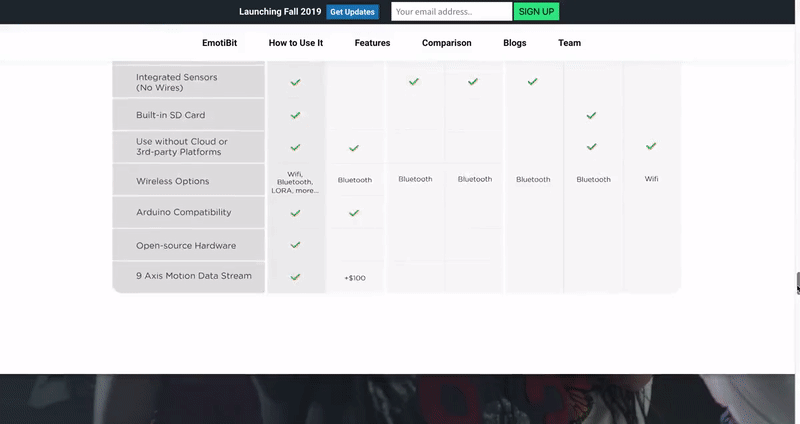This screenshot has height=424, width=800.
Task: Click sixth-column checkmark in Use without Cloud row
Action: (x=591, y=147)
